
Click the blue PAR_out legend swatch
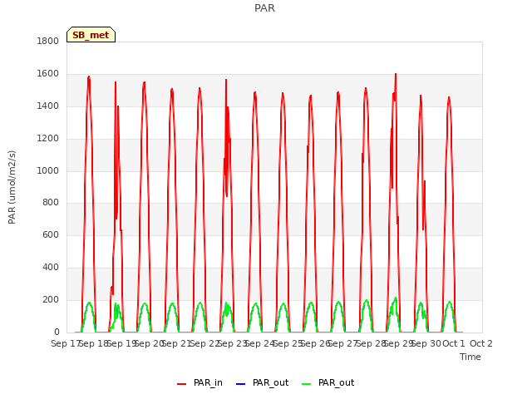(x=240, y=384)
